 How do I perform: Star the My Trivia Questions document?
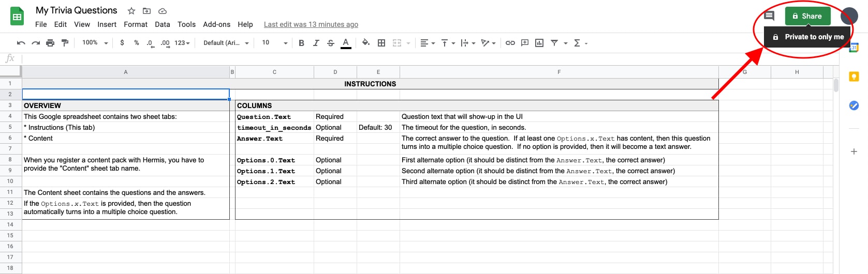click(x=131, y=11)
